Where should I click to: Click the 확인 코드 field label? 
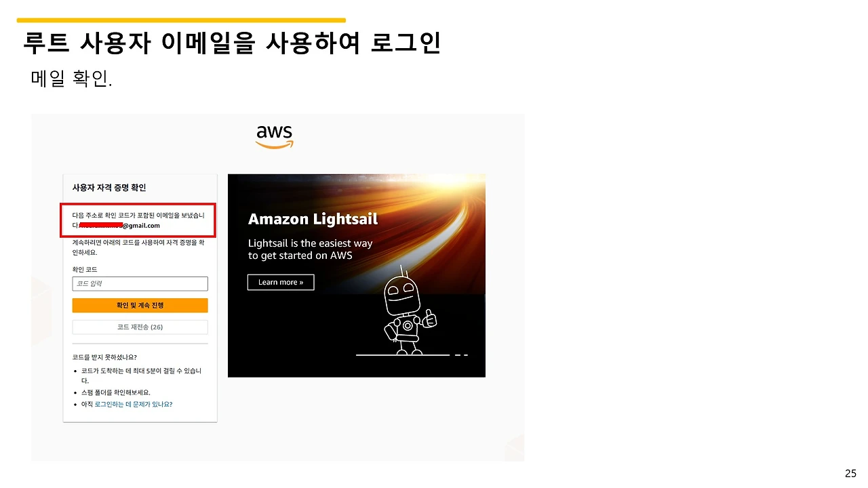pos(85,270)
